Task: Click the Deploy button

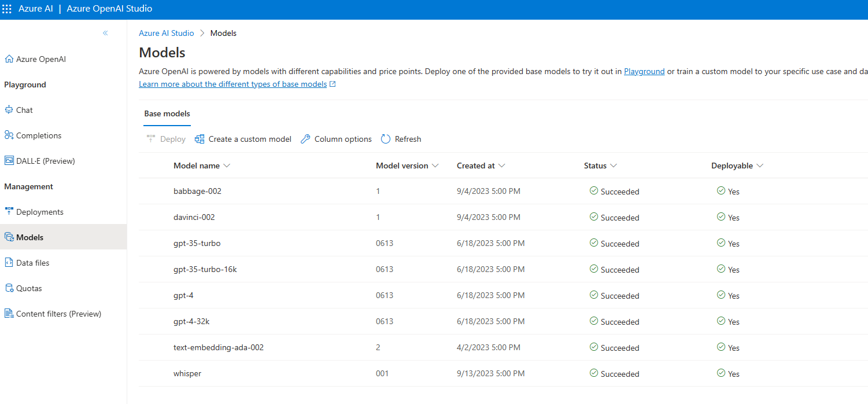Action: click(166, 139)
